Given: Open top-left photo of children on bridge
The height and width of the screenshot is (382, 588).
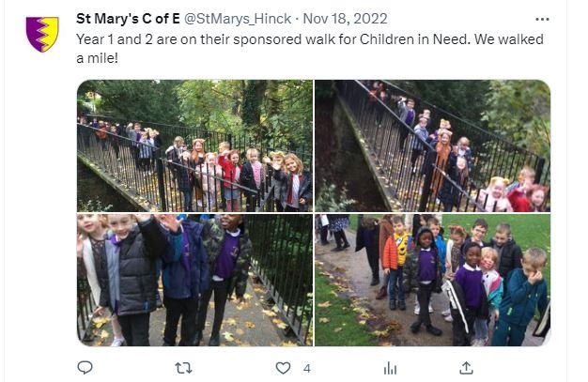Looking at the screenshot, I should coord(194,145).
